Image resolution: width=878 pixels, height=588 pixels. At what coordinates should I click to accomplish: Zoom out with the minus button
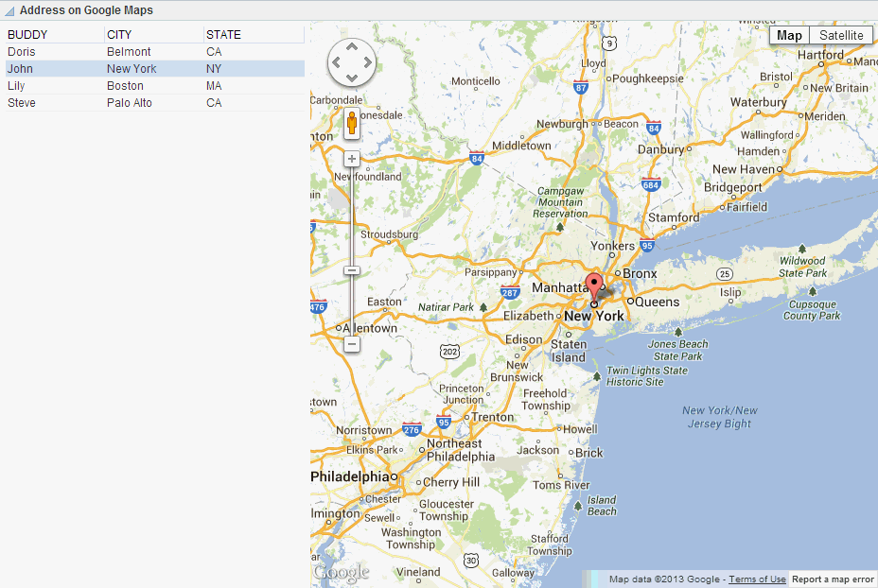pyautogui.click(x=352, y=344)
